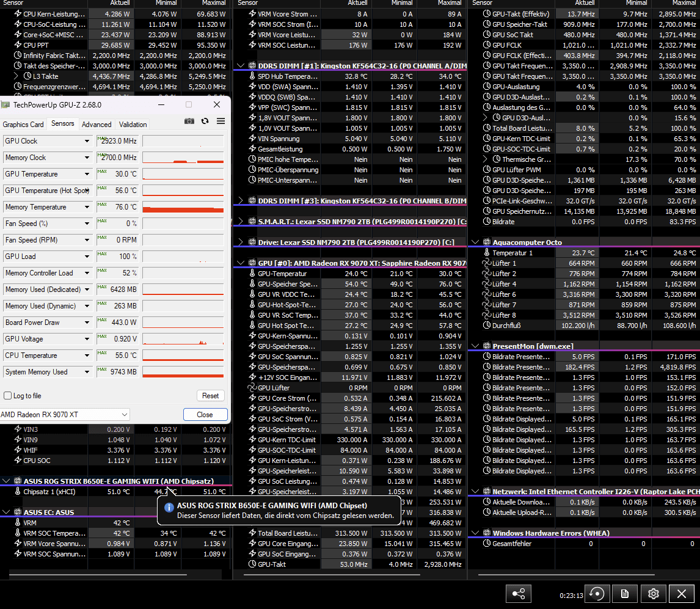Click the System Memory Used graph
The height and width of the screenshot is (609, 700).
[x=183, y=372]
